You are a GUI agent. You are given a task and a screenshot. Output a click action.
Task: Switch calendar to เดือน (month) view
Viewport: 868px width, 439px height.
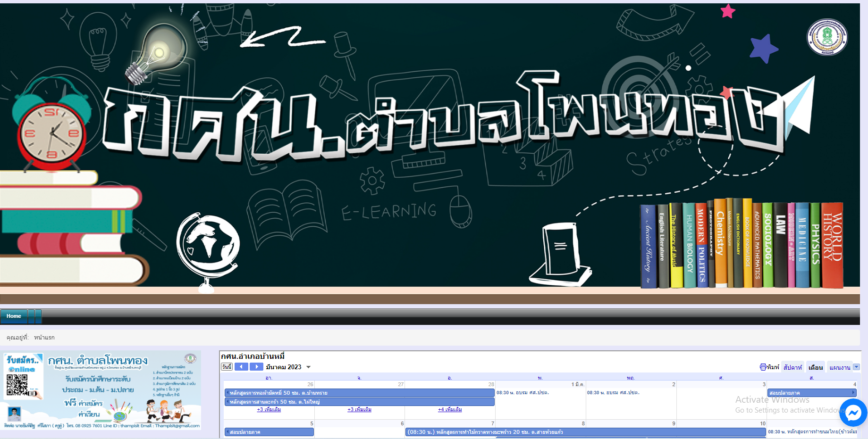[x=815, y=367]
